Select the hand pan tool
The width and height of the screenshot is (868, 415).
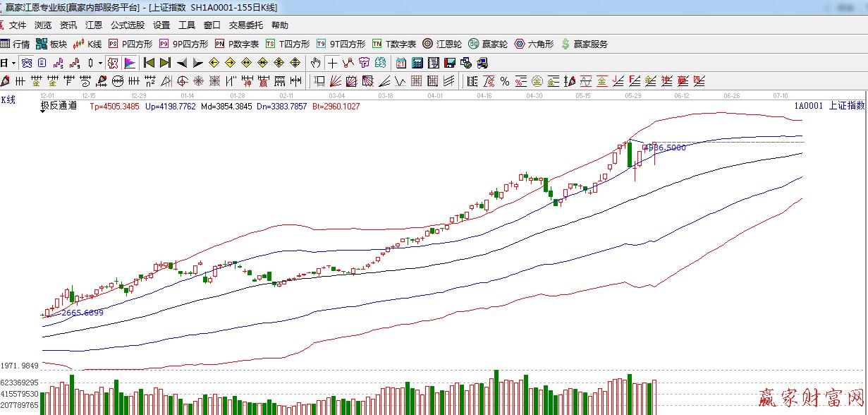[x=316, y=63]
